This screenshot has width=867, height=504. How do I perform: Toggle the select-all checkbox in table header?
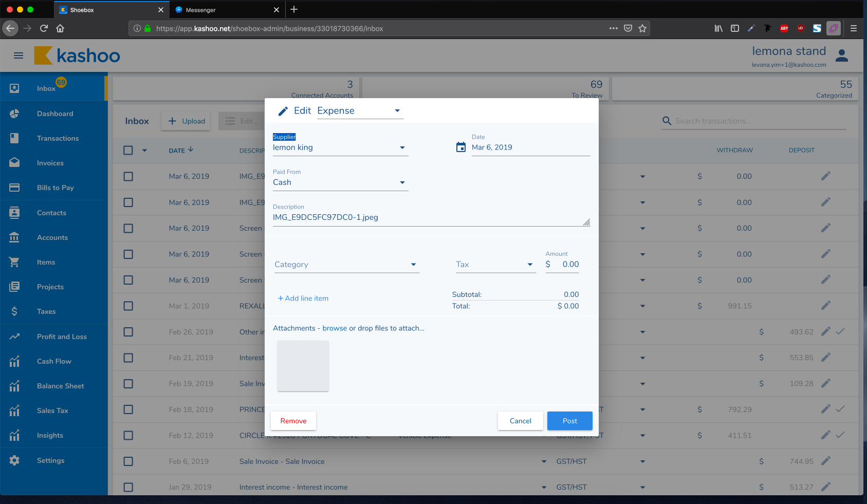[128, 150]
